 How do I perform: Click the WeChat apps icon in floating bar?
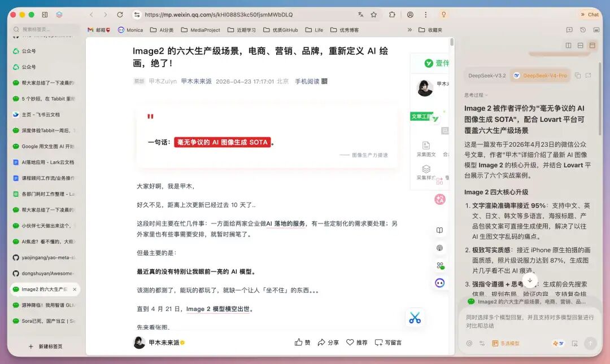(440, 266)
